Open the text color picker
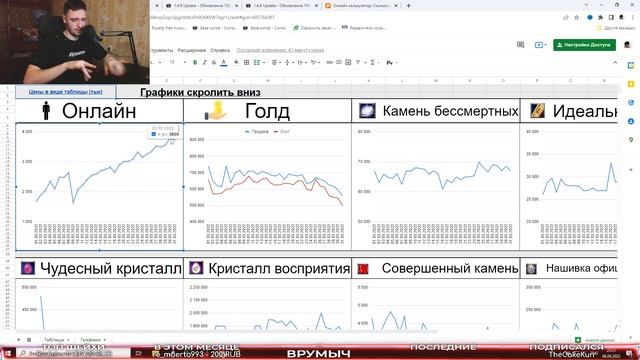This screenshot has width=640, height=360. pos(224,62)
